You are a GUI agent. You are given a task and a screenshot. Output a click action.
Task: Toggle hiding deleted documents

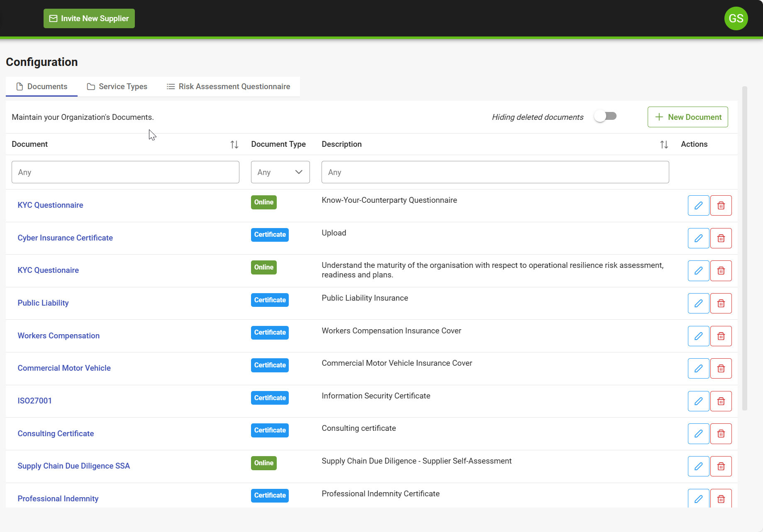tap(605, 116)
